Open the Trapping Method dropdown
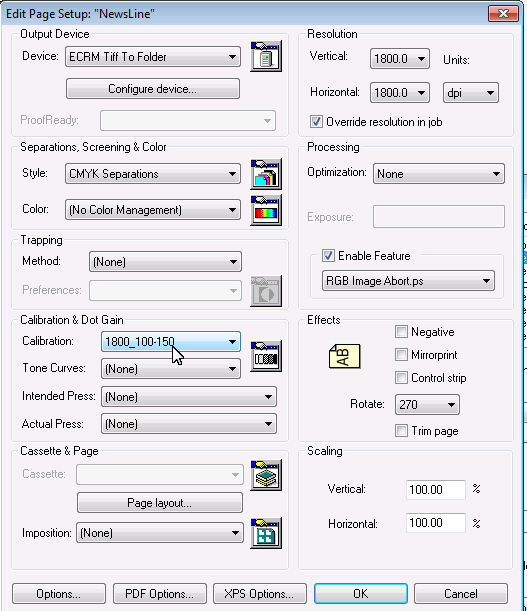 tap(165, 261)
